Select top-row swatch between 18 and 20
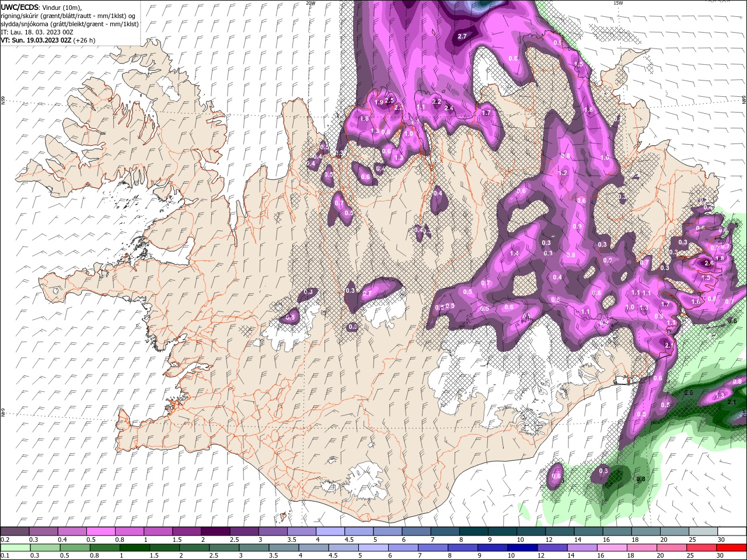Screen dimensions: 747x560 coord(645,531)
